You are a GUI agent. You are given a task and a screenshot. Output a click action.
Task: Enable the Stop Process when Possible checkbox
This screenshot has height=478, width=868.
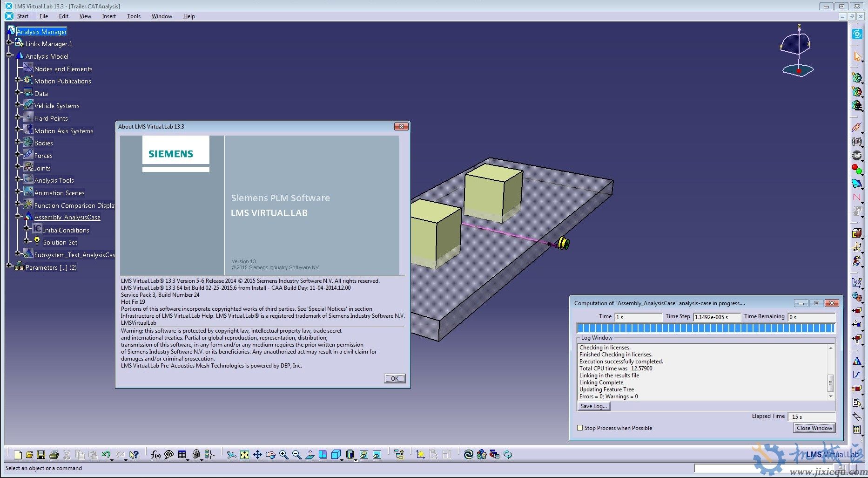pos(580,427)
